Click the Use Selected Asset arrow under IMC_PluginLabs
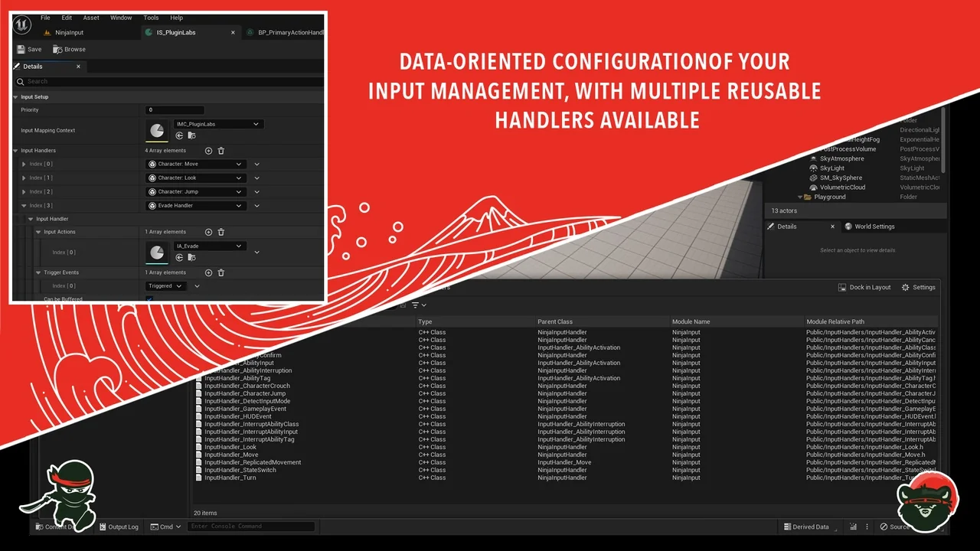 (x=179, y=135)
